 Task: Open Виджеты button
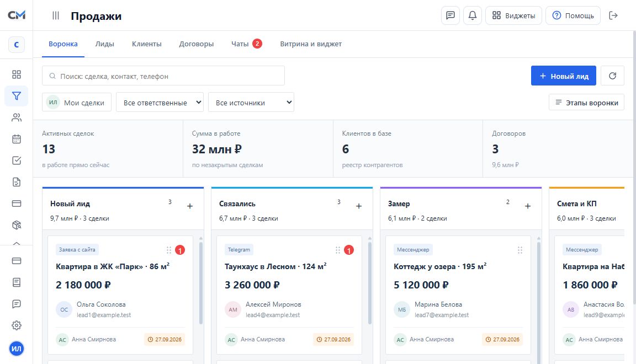[513, 15]
